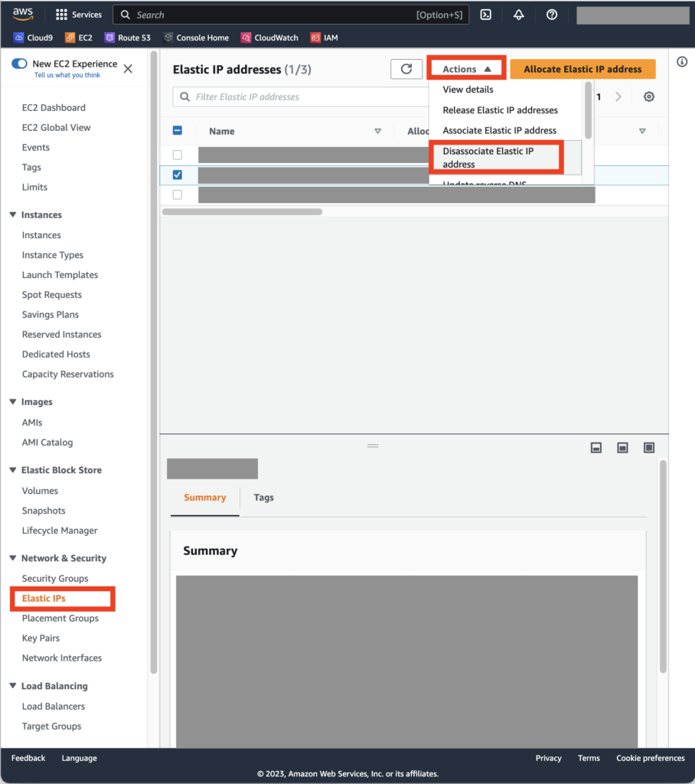Switch to the Tags tab

(x=263, y=498)
